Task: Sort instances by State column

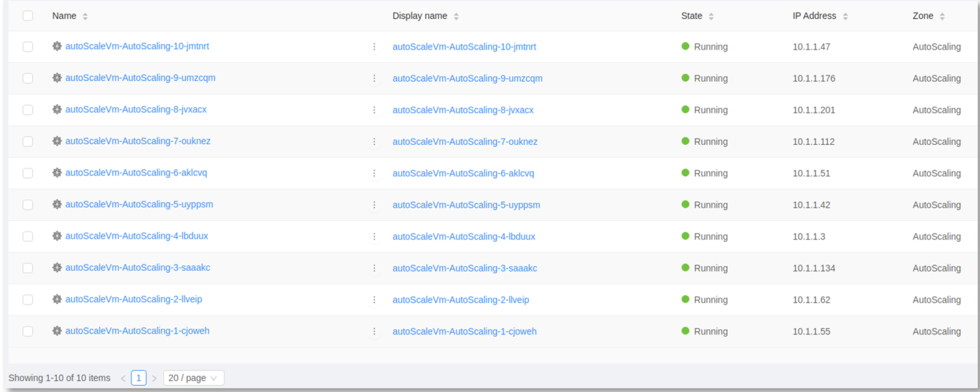Action: tap(688, 15)
